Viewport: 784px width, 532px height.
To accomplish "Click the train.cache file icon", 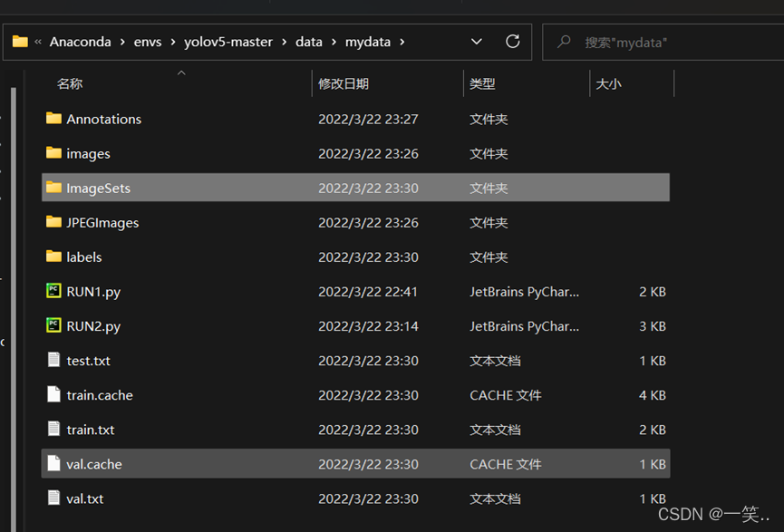I will (x=53, y=394).
